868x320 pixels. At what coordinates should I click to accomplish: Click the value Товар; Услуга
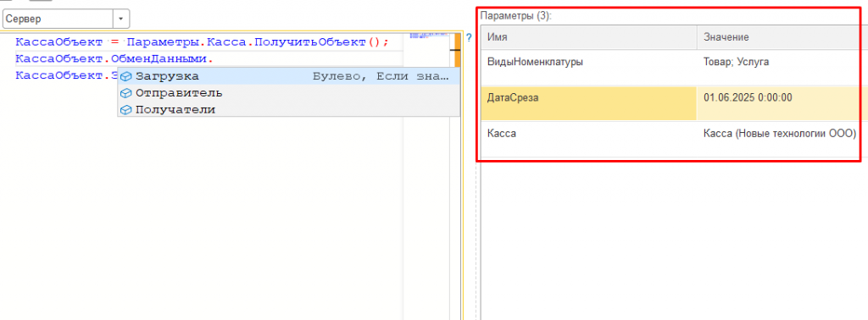click(736, 63)
